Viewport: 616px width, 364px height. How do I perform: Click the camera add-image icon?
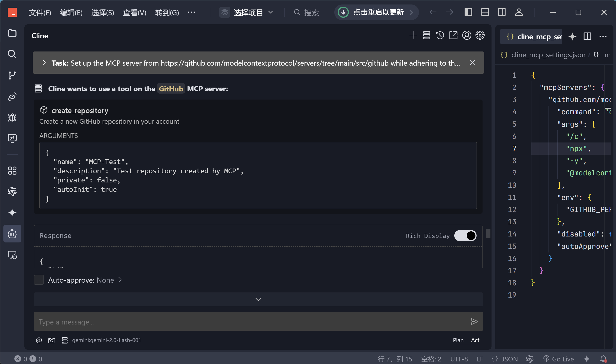52,340
